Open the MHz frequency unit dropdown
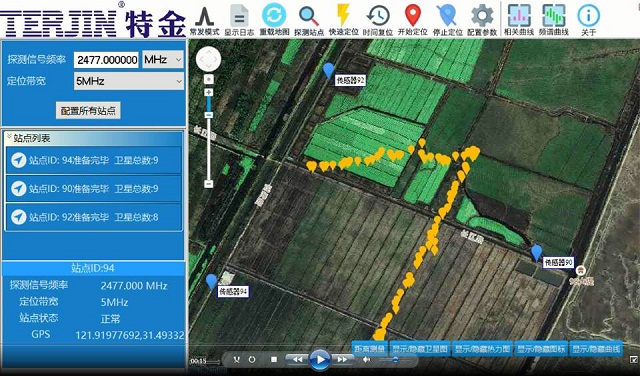 [x=162, y=60]
